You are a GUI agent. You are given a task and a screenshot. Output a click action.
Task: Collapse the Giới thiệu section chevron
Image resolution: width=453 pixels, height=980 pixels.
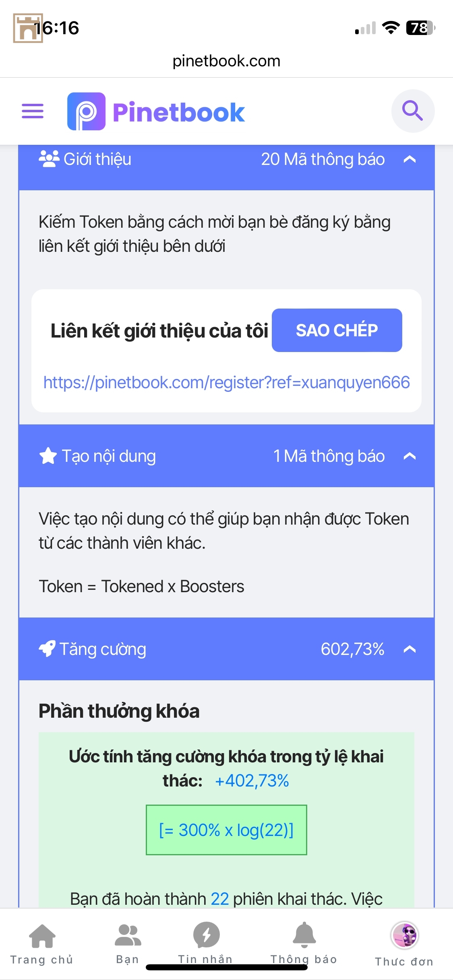click(410, 159)
